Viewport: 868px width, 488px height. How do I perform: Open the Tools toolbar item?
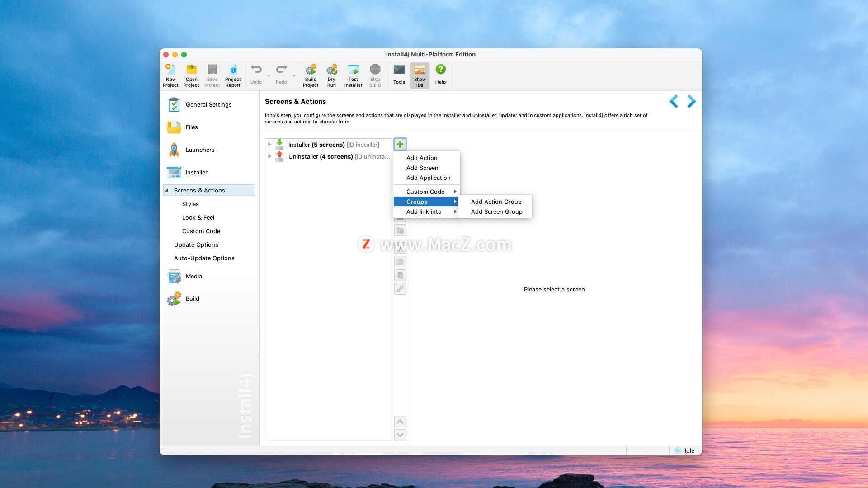pyautogui.click(x=399, y=75)
